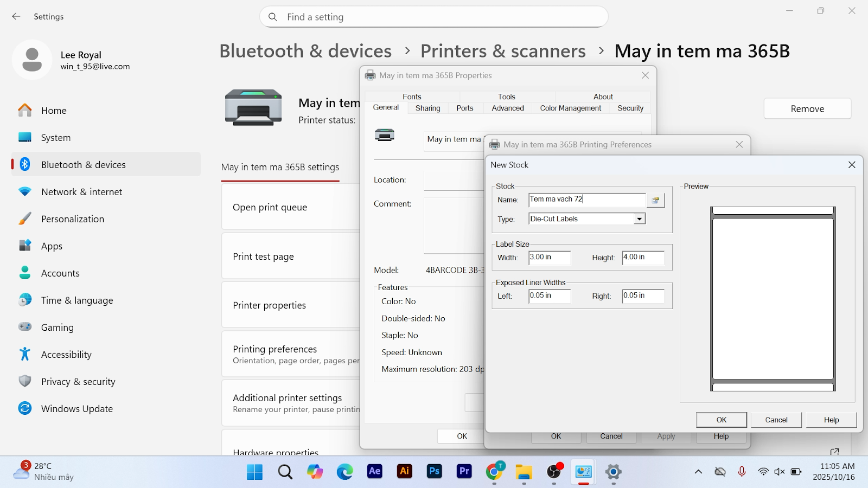
Task: Click the stock name browse icon button
Action: pos(655,200)
